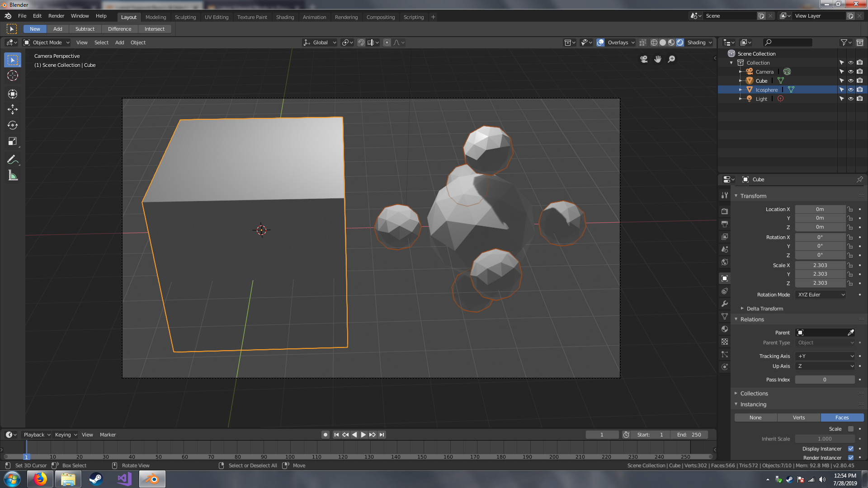This screenshot has width=868, height=488.
Task: Select the 3D Cursor tool
Action: point(13,76)
